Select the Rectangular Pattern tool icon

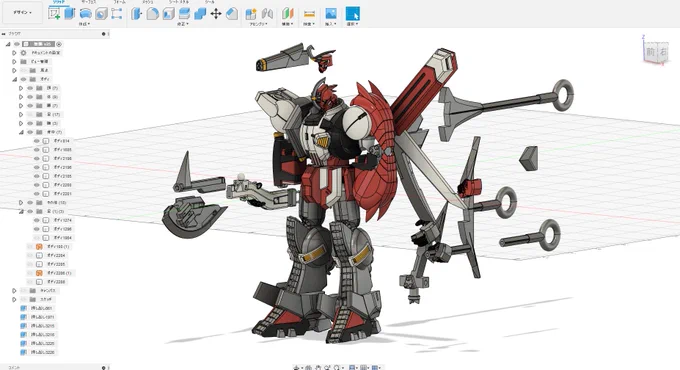tap(116, 14)
